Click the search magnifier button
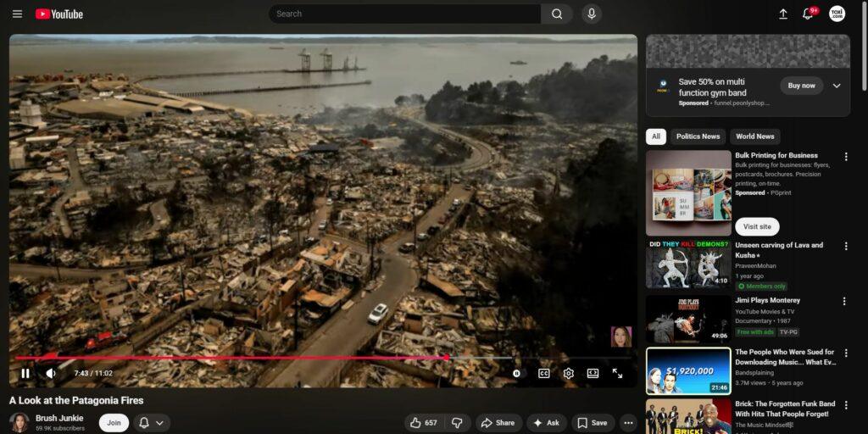The image size is (868, 434). 557,14
